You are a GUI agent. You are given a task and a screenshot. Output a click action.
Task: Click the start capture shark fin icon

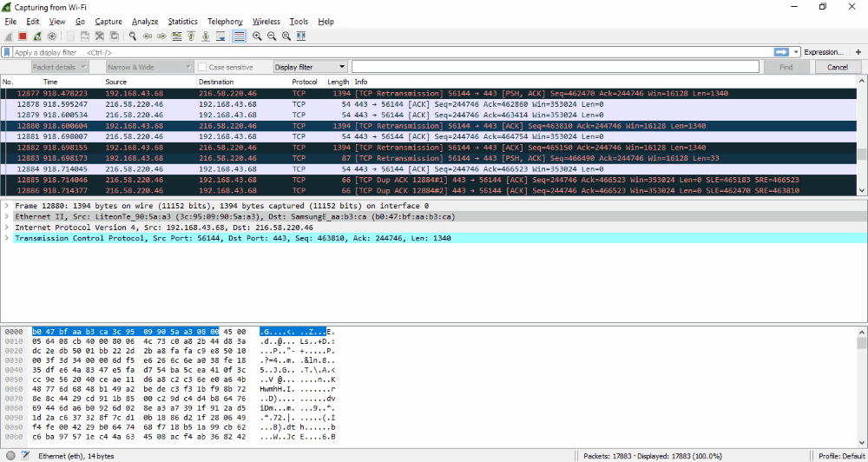[x=9, y=36]
